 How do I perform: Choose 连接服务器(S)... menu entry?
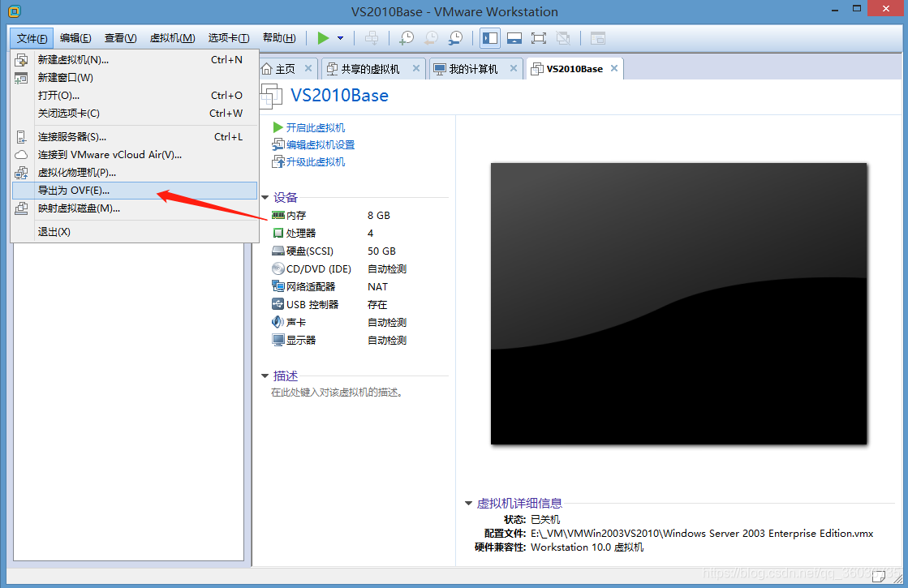tap(135, 137)
